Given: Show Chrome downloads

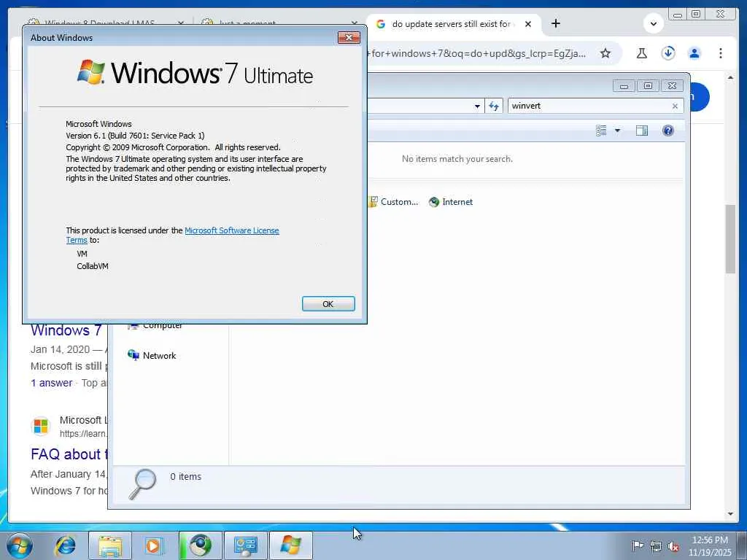Looking at the screenshot, I should [x=668, y=52].
